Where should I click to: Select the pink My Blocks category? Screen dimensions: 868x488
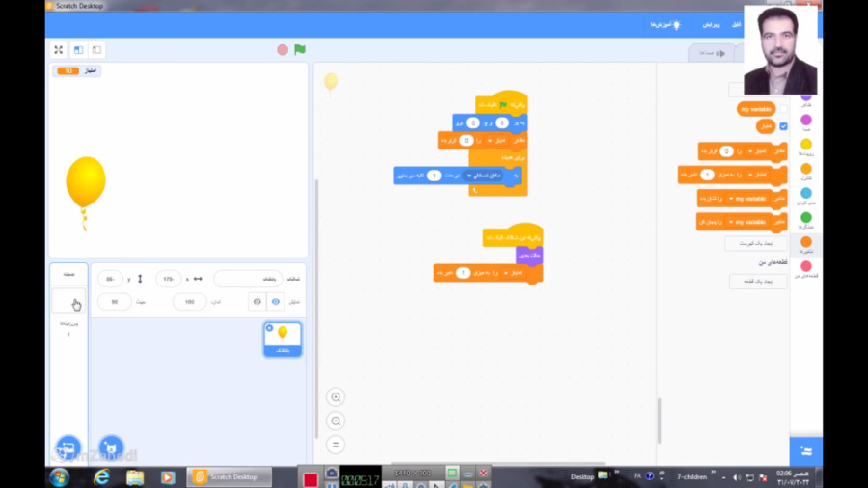point(806,268)
